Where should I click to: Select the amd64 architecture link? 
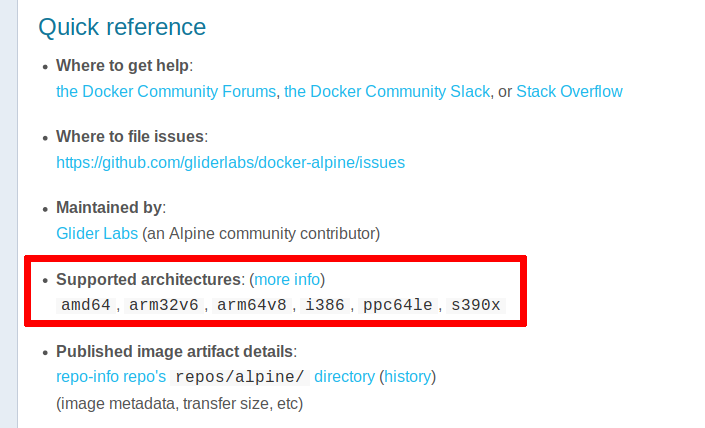pyautogui.click(x=86, y=305)
